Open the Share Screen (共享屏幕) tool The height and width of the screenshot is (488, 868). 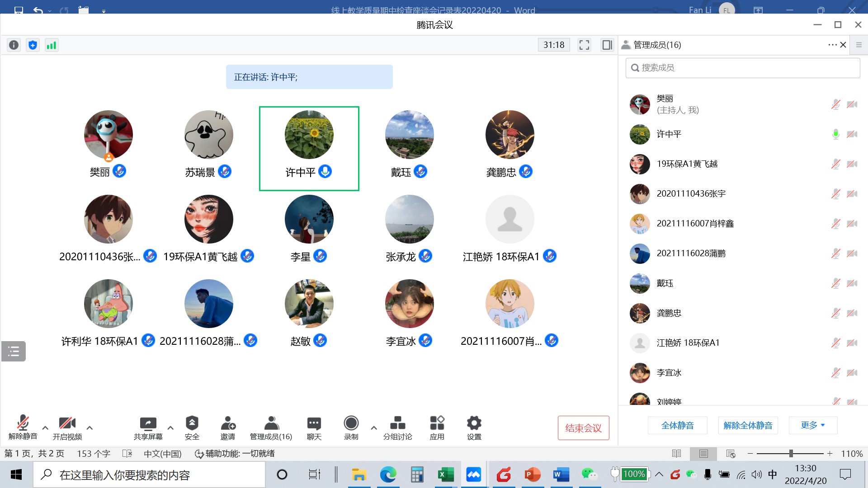148,427
